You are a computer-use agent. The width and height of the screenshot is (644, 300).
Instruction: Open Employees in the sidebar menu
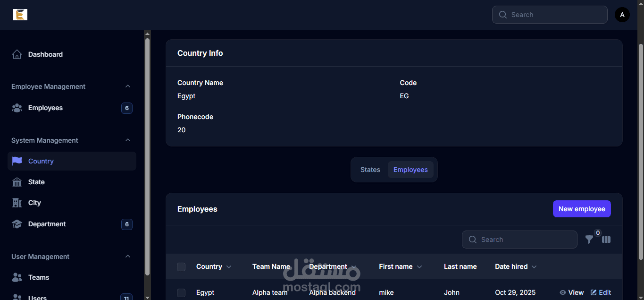click(72, 108)
